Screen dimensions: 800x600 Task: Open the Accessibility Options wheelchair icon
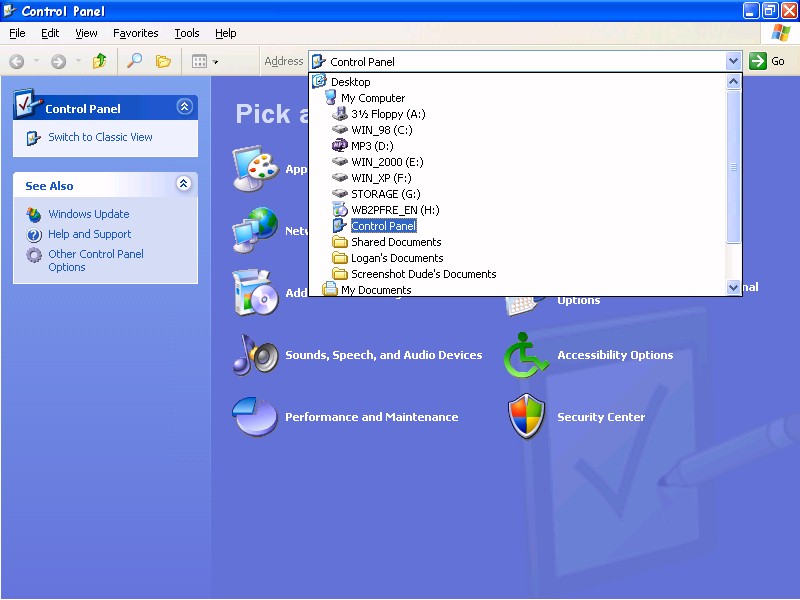(526, 355)
